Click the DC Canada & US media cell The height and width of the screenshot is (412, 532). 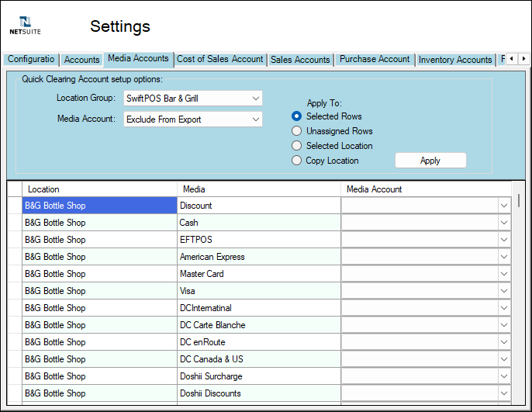(259, 359)
